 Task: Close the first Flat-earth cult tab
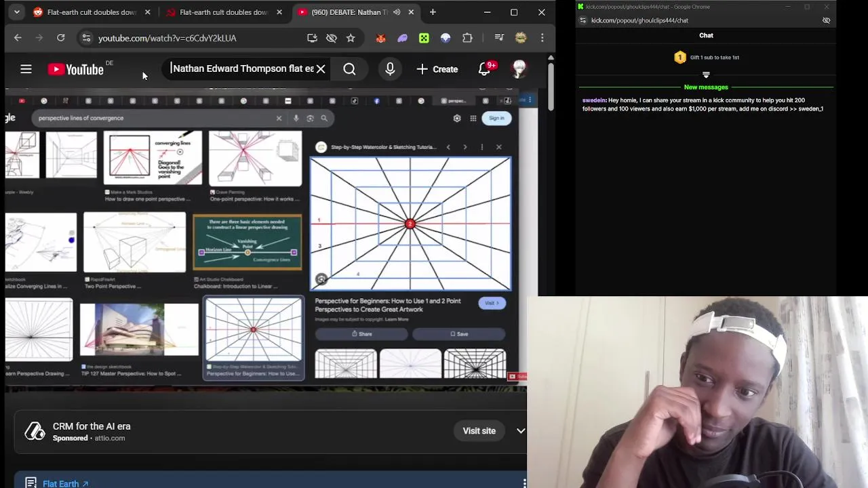click(147, 12)
